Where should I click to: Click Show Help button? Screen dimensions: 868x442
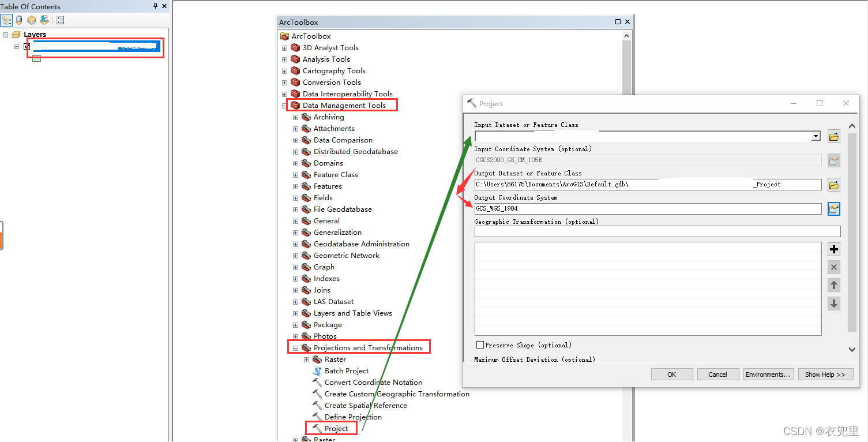(x=825, y=374)
